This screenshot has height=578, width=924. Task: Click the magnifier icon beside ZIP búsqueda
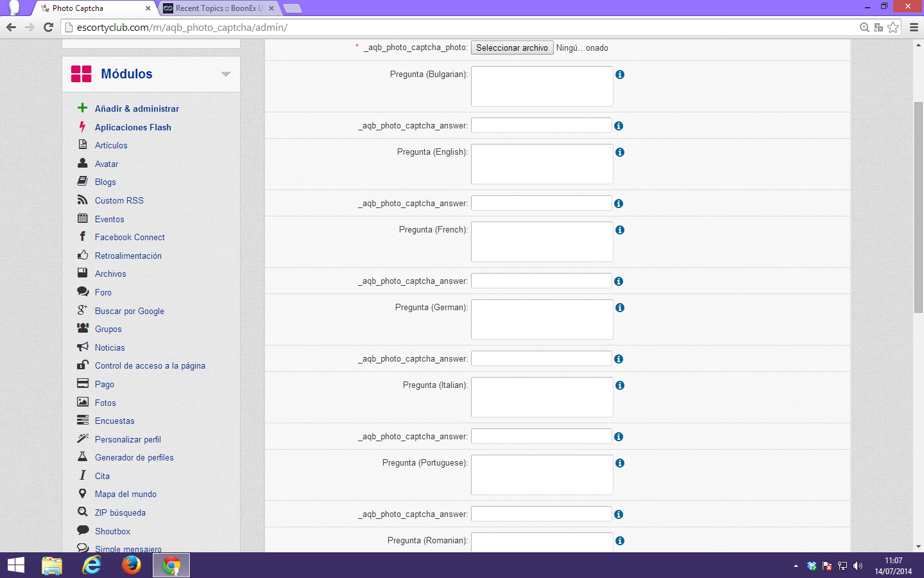[x=82, y=512]
